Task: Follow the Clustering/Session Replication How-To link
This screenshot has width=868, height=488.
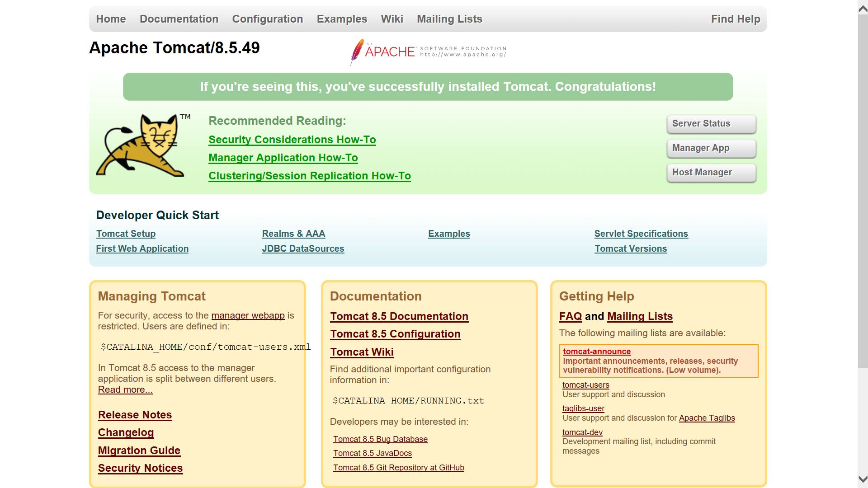Action: pos(309,176)
